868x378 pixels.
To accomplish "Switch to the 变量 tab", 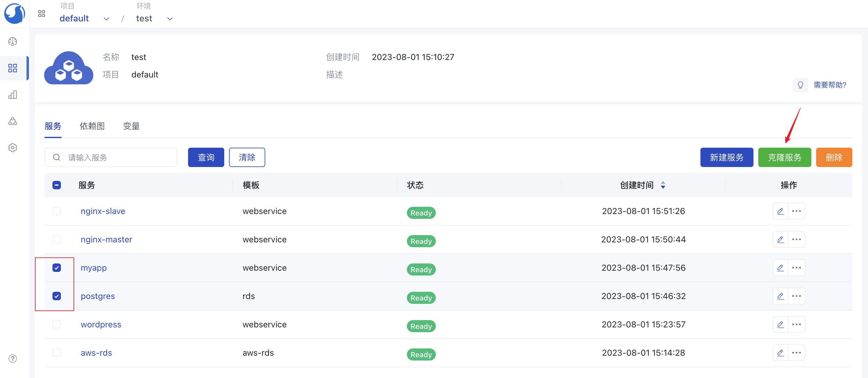I will click(x=131, y=126).
